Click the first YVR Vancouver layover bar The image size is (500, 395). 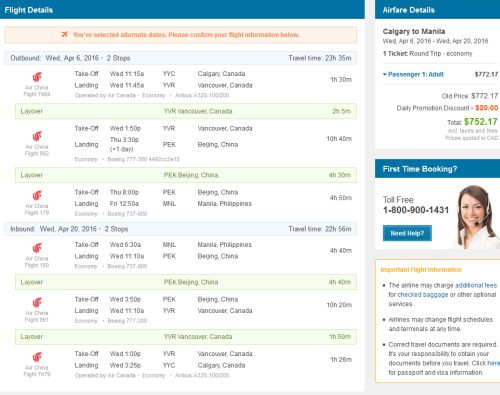186,111
